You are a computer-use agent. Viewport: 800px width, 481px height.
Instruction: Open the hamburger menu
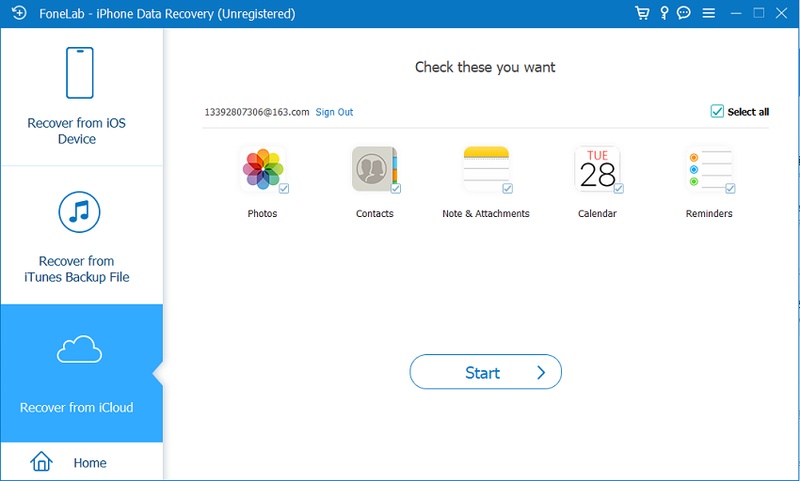(x=709, y=13)
